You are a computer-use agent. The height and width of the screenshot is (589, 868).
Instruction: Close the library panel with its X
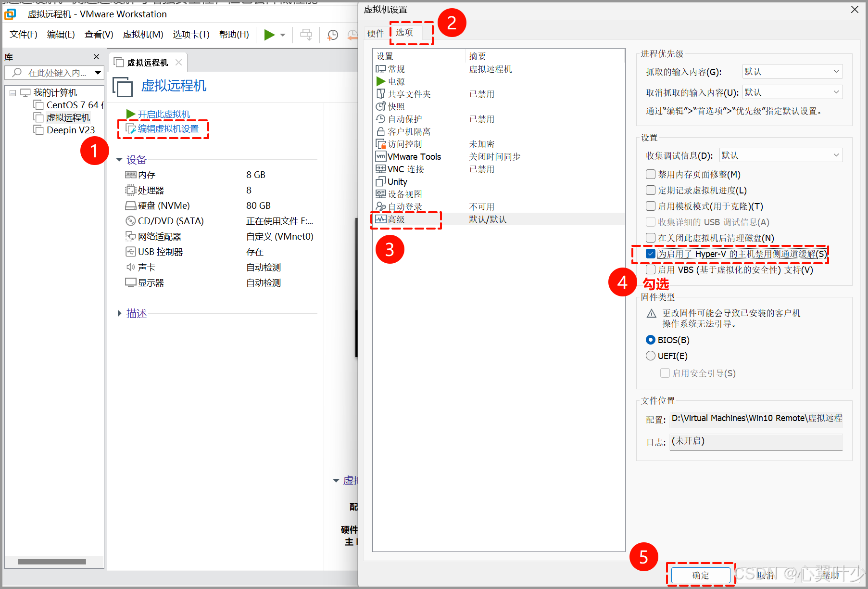96,57
